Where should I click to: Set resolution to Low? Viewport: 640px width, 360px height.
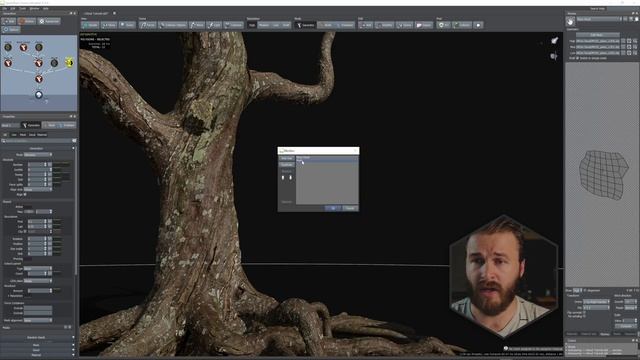[x=276, y=25]
